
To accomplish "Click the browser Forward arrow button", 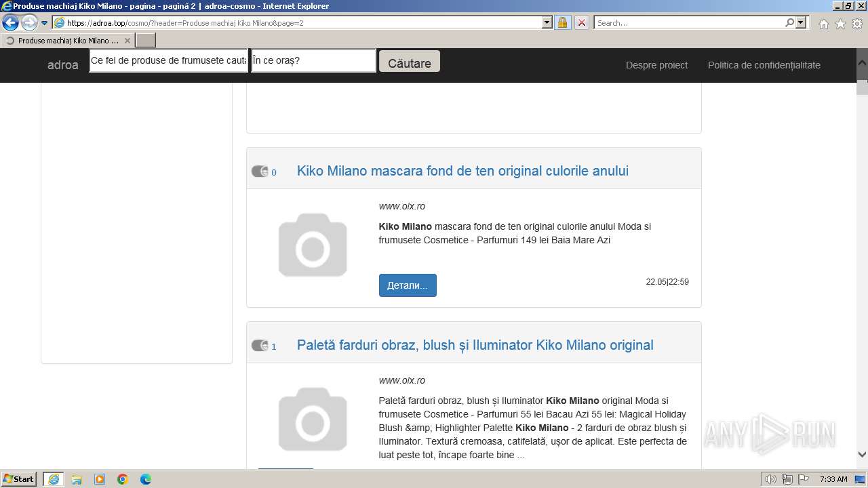I will [x=29, y=23].
